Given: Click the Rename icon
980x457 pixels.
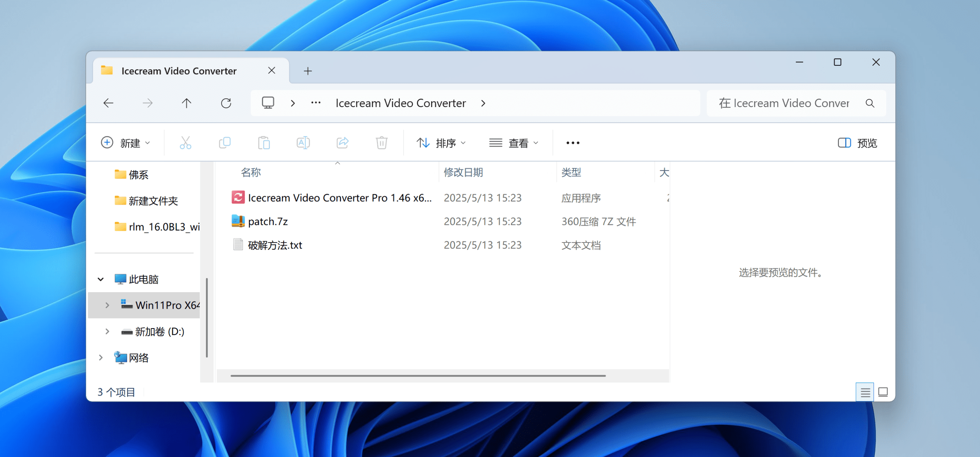Looking at the screenshot, I should point(303,143).
